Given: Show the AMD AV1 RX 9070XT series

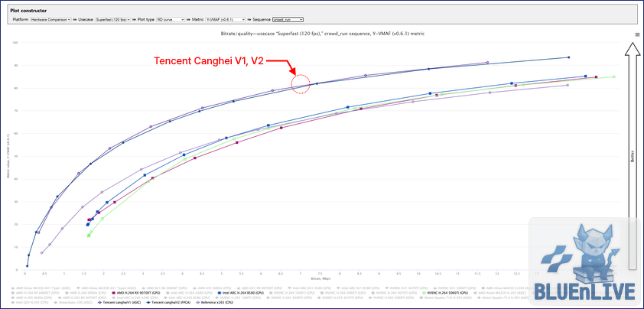Looking at the screenshot, I should (x=259, y=288).
